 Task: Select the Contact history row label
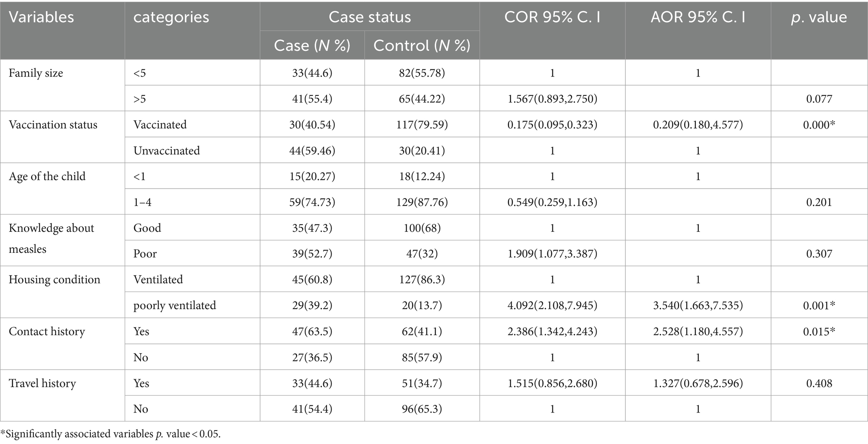pyautogui.click(x=47, y=332)
